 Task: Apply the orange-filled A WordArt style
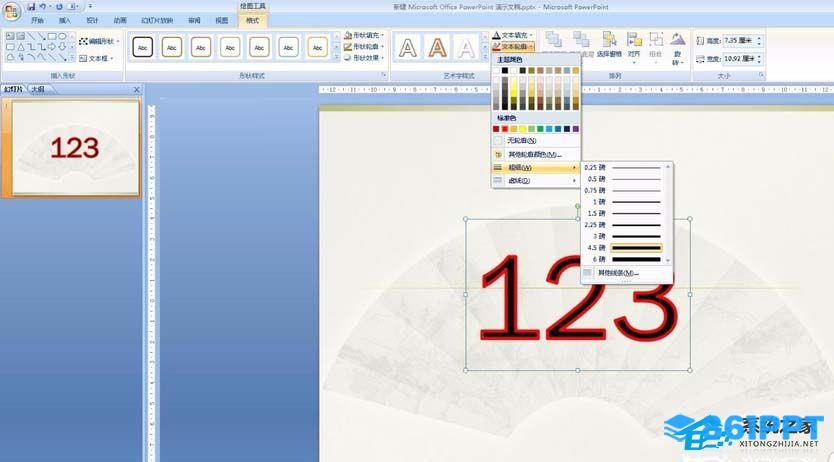pos(437,48)
